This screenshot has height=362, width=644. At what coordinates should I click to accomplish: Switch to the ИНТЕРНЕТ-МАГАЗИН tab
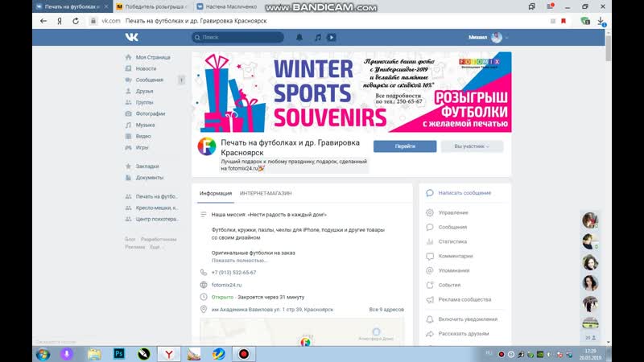pos(266,193)
